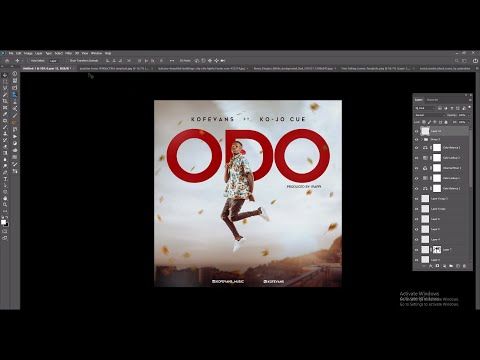Viewport: 480px width, 360px height.
Task: Open the layer filter Kind dropdown
Action: [425, 108]
